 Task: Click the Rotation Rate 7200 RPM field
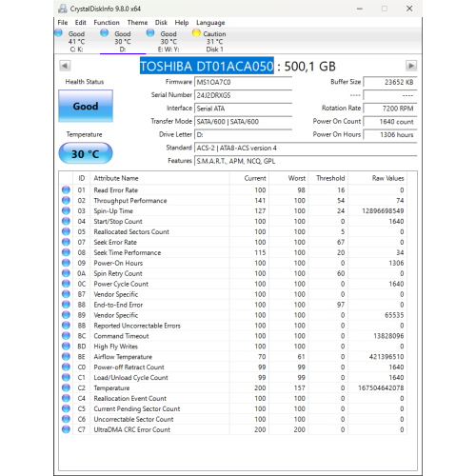click(x=390, y=109)
